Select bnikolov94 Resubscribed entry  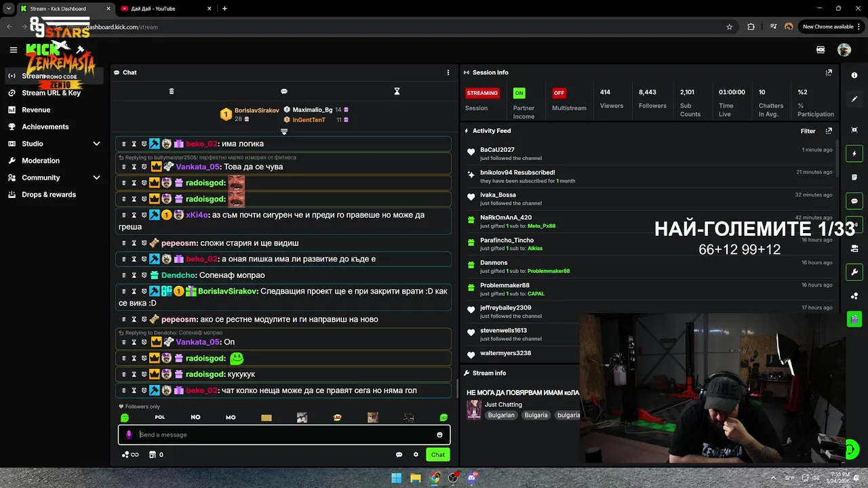click(x=650, y=176)
